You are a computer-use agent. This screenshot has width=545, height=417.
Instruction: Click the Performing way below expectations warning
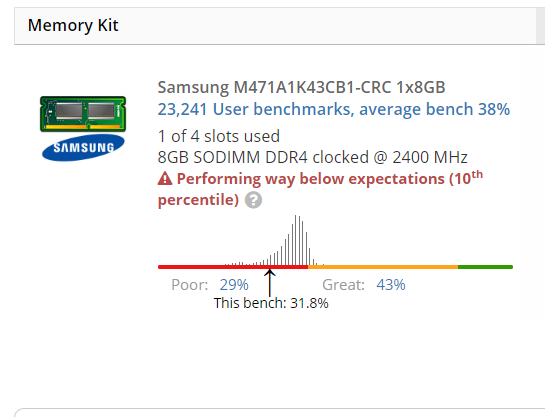point(320,189)
